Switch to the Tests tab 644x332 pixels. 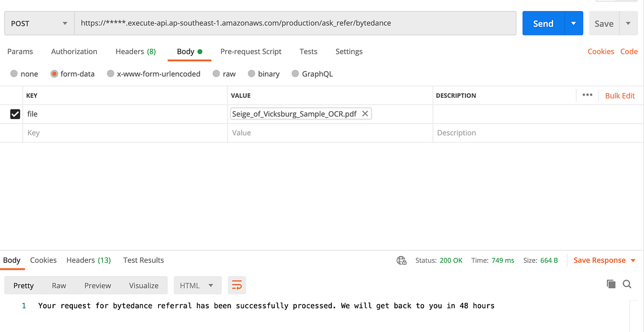[x=309, y=52]
